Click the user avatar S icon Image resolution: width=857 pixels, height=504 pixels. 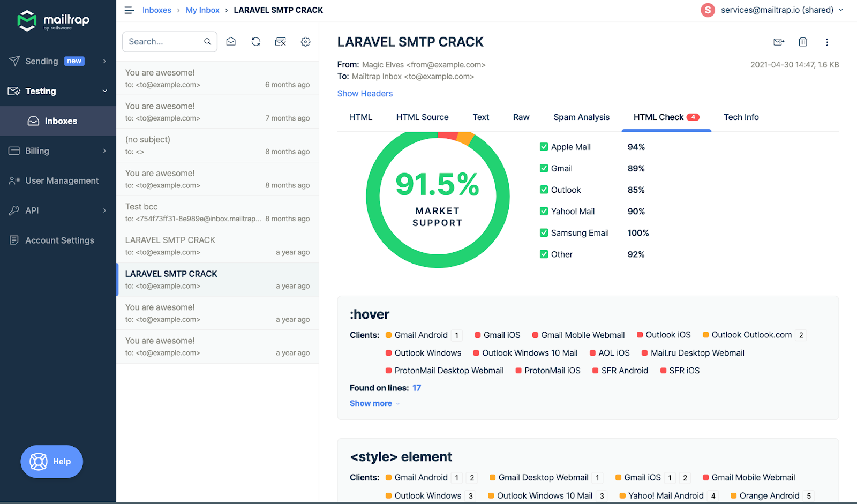(x=708, y=10)
